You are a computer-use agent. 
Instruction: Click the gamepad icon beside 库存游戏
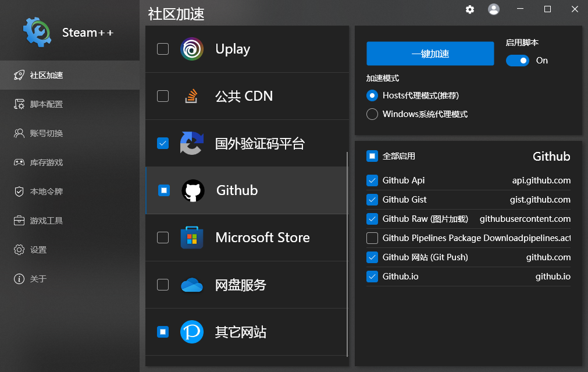[x=19, y=162]
